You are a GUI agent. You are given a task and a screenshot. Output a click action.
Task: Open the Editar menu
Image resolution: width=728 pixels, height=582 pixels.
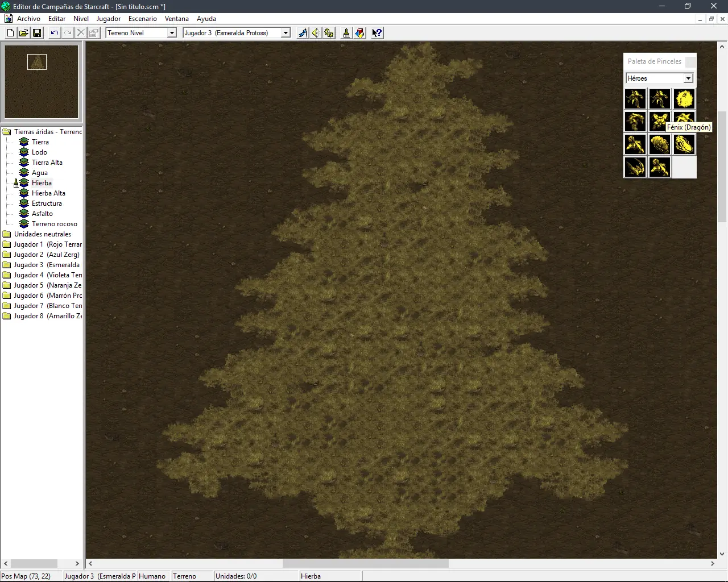[x=57, y=19]
